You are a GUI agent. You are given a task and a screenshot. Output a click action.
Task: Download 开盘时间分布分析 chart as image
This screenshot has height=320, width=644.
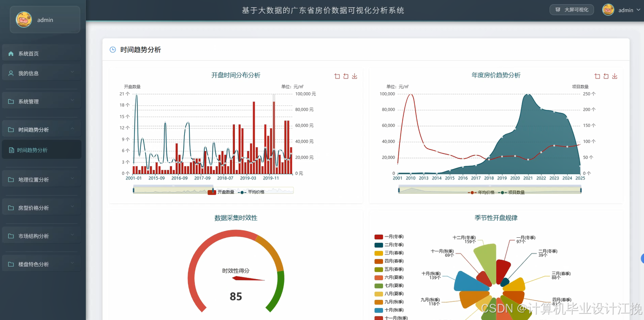(355, 76)
